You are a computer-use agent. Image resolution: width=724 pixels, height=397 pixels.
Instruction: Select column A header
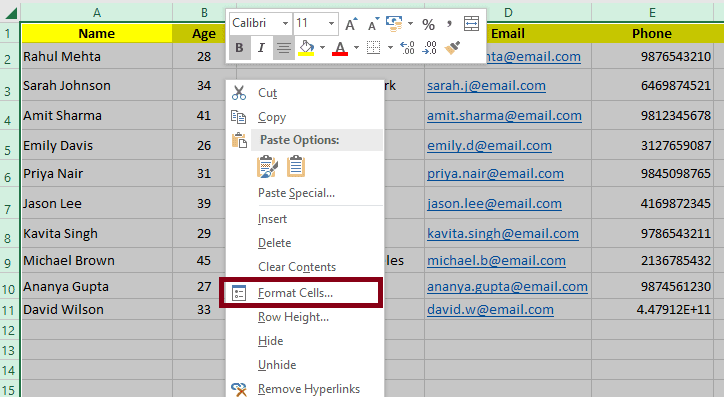pyautogui.click(x=97, y=12)
